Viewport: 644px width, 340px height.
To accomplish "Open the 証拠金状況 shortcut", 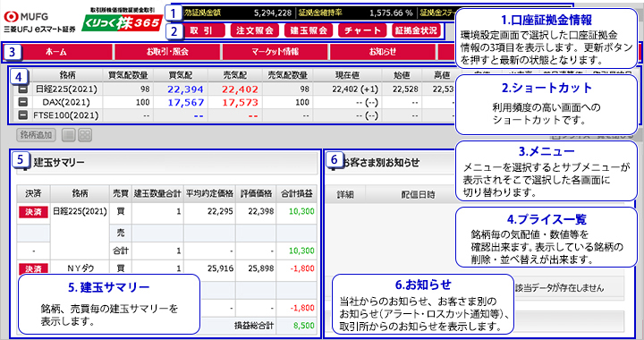I will (417, 30).
